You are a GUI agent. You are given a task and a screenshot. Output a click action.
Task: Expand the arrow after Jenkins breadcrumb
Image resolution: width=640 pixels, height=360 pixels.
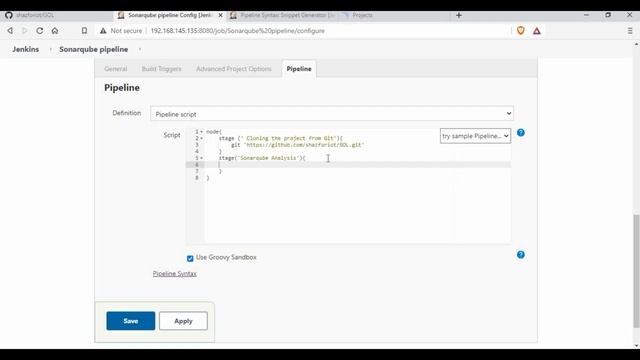(51, 49)
